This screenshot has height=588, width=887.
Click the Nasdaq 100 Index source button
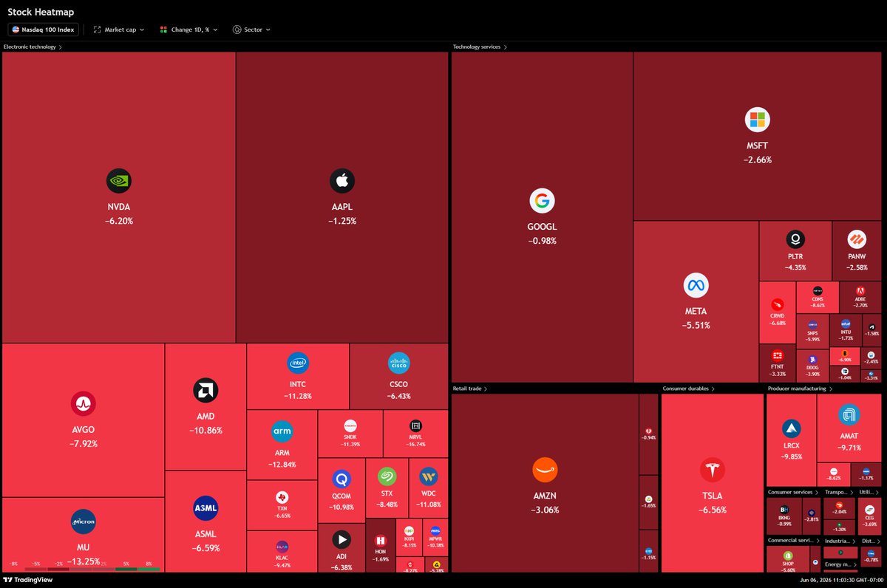(44, 30)
